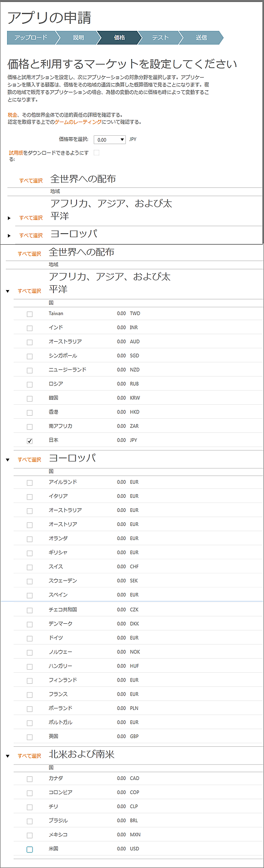The height and width of the screenshot is (868, 264).
Task: Open the ゲームのレーティング link
Action: [x=78, y=122]
